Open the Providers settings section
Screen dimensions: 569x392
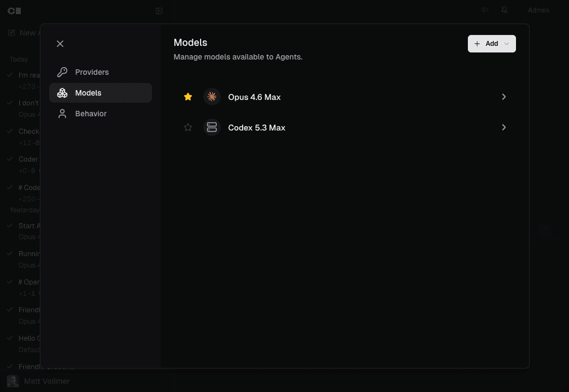[x=101, y=72]
